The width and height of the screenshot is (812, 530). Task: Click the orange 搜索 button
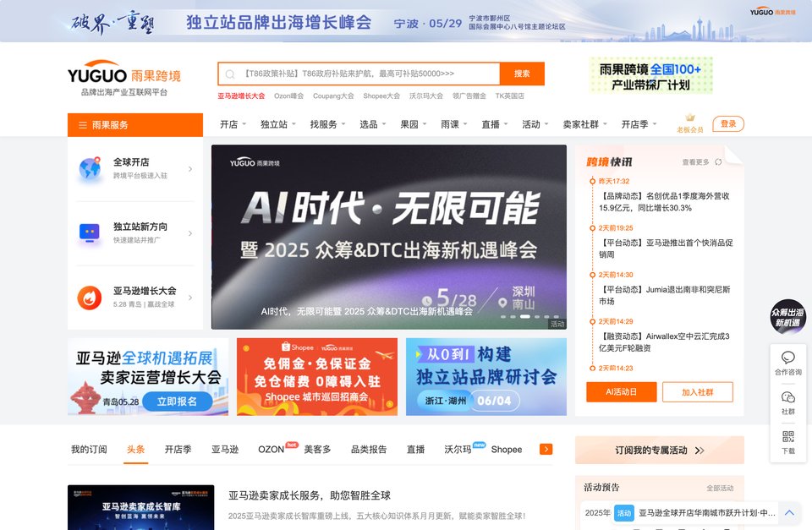[x=522, y=74]
